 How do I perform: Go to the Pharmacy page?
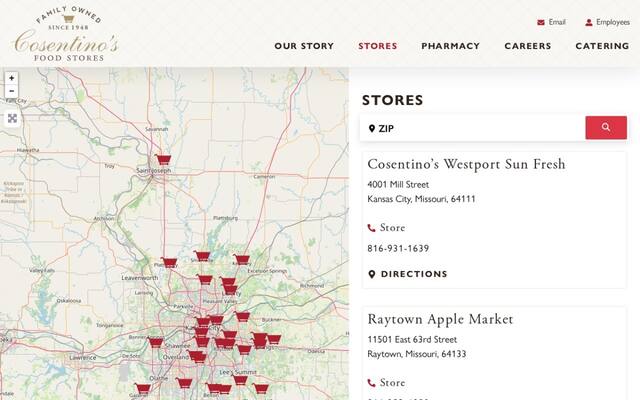coord(451,46)
